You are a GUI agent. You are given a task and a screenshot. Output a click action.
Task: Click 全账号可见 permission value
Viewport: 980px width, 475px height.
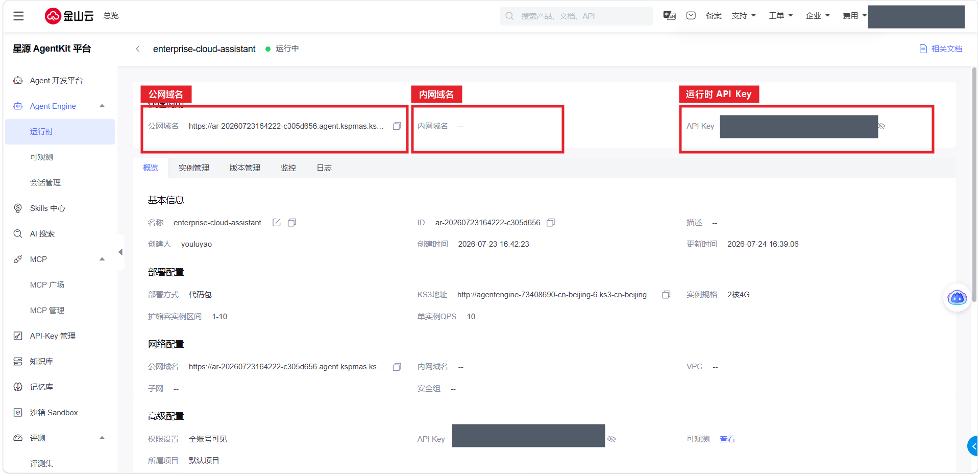click(208, 439)
